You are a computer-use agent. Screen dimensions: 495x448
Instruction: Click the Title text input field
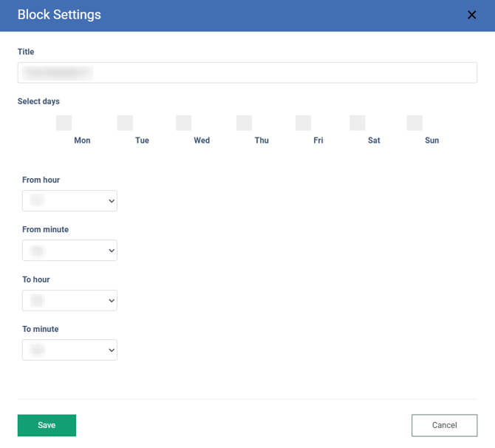247,72
